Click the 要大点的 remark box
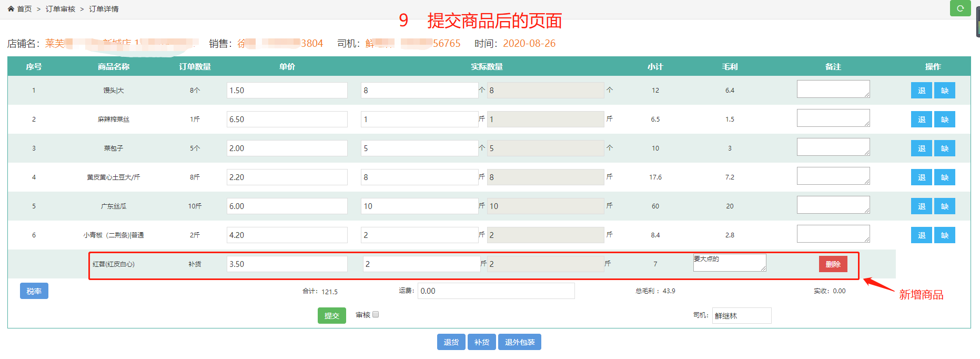980x359 pixels. coord(729,263)
